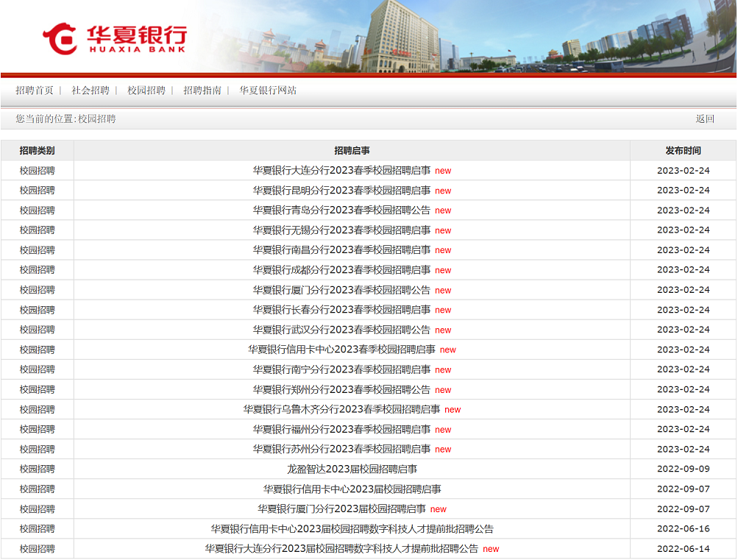Image resolution: width=738 pixels, height=560 pixels.
Task: Click date 2022-06-16 cell
Action: tap(684, 529)
